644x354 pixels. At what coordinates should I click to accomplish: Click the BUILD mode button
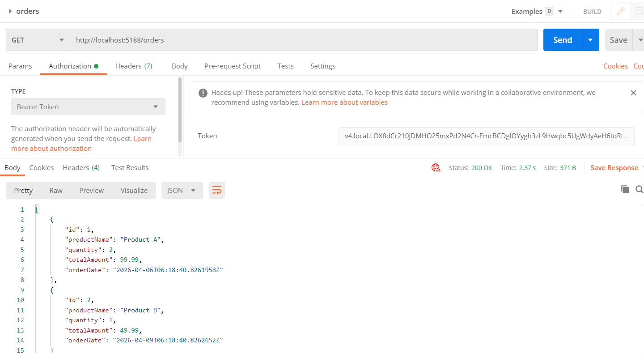(592, 12)
